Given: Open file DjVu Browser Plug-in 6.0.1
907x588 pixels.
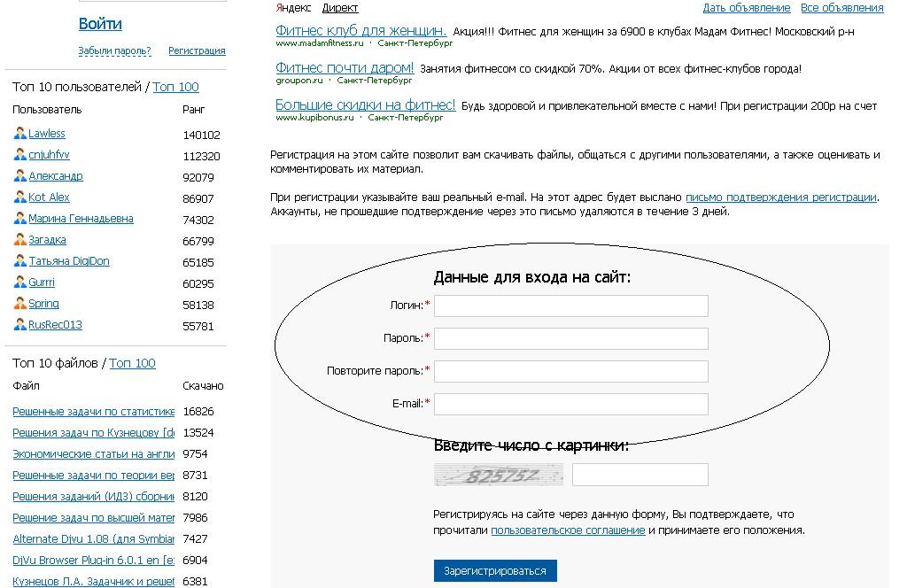Looking at the screenshot, I should pos(94,561).
